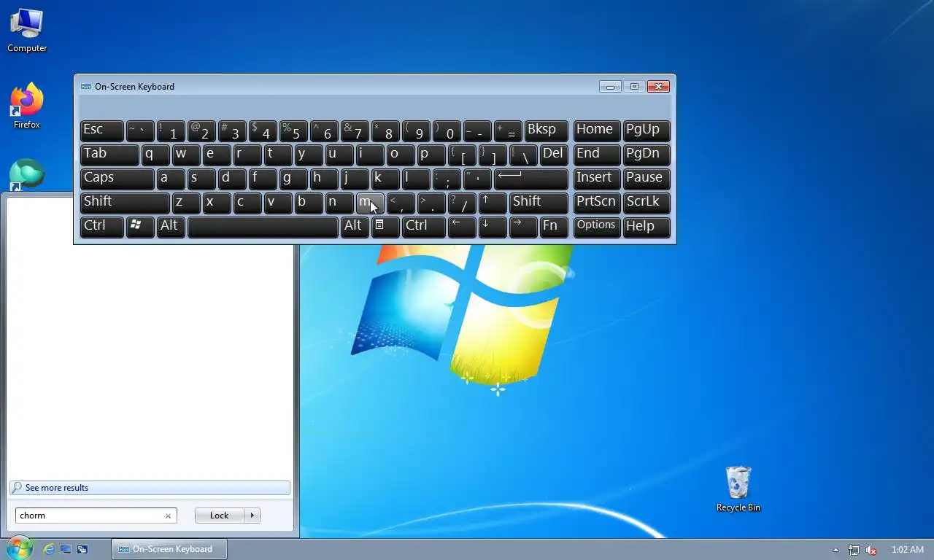Image resolution: width=934 pixels, height=560 pixels.
Task: Show hidden system tray icons
Action: coord(835,550)
